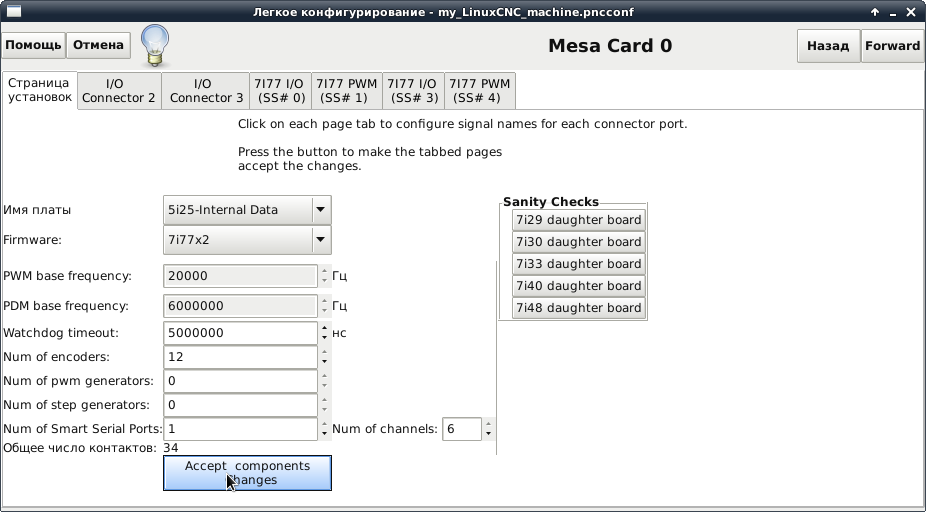This screenshot has height=512, width=926.
Task: Click the 7i33 daughter board button
Action: [x=578, y=264]
